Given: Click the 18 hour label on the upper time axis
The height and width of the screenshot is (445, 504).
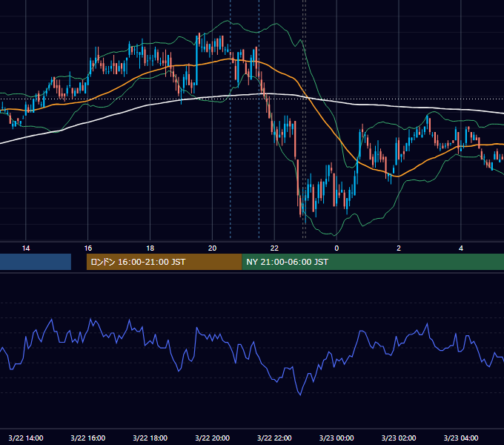Looking at the screenshot, I should point(150,248).
